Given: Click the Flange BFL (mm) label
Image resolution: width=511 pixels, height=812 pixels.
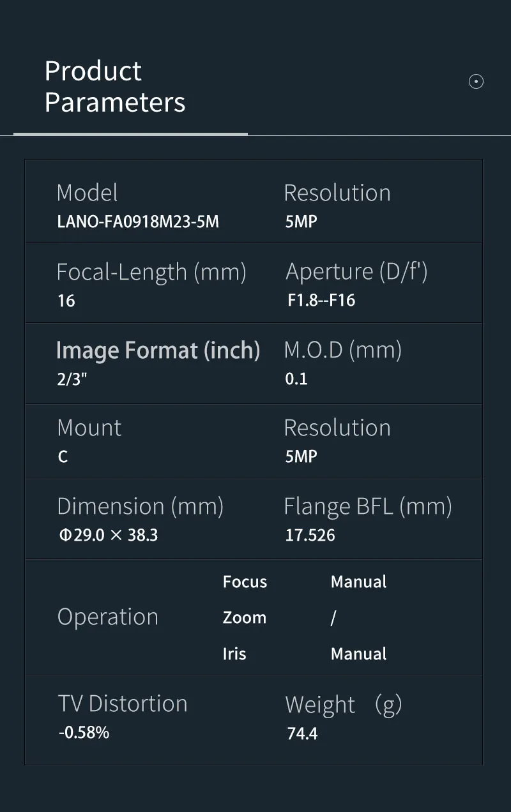Looking at the screenshot, I should click(367, 506).
